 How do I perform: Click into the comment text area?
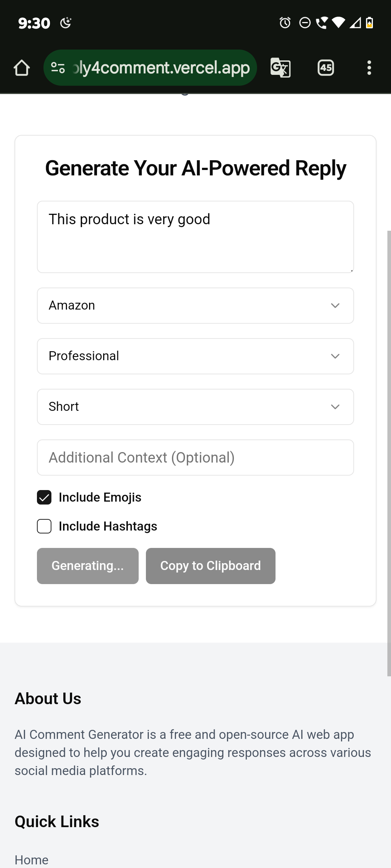tap(195, 237)
